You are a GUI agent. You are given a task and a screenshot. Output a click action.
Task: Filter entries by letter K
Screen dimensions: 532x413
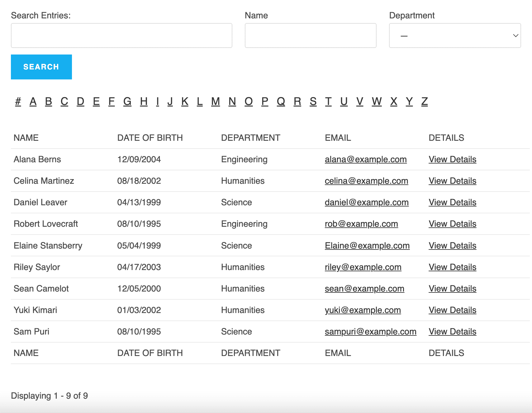pos(185,102)
